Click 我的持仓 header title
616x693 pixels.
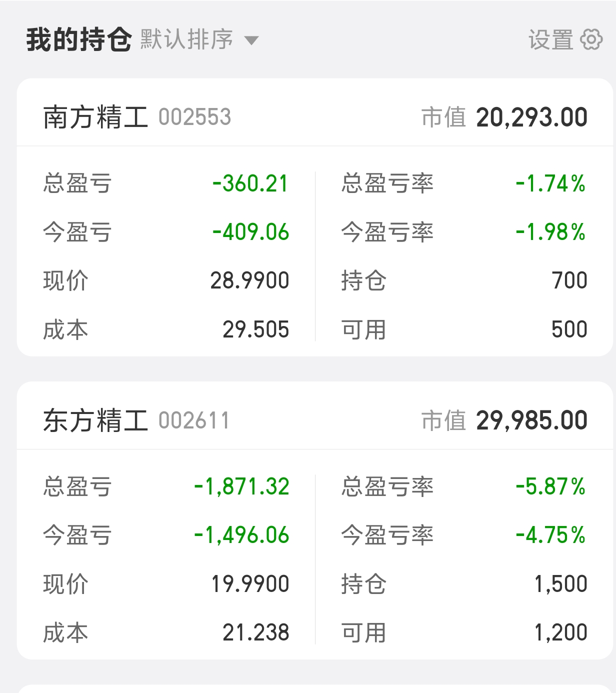pyautogui.click(x=79, y=39)
